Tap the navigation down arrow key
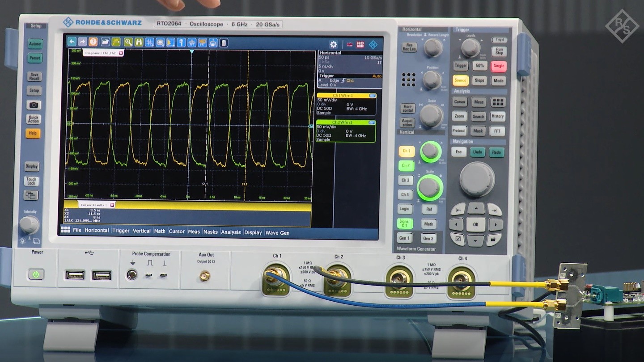The width and height of the screenshot is (644, 362). pos(475,240)
